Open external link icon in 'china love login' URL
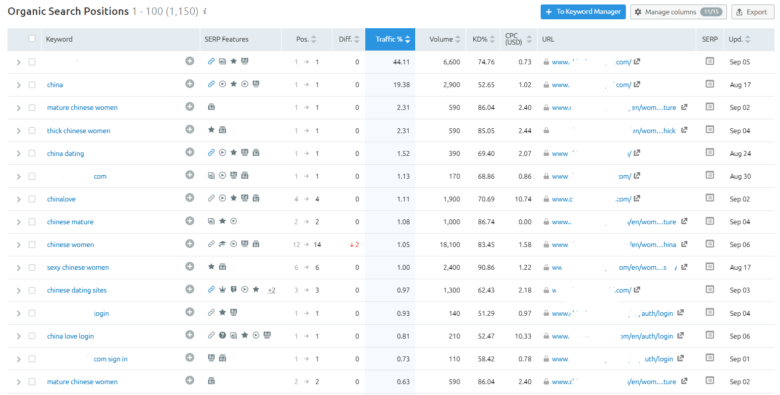Viewport: 780px width, 395px height. tap(681, 336)
